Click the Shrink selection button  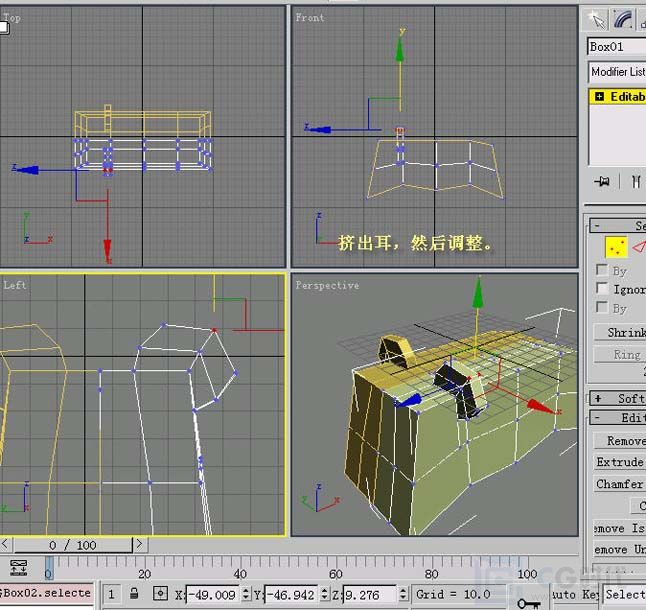(x=620, y=332)
